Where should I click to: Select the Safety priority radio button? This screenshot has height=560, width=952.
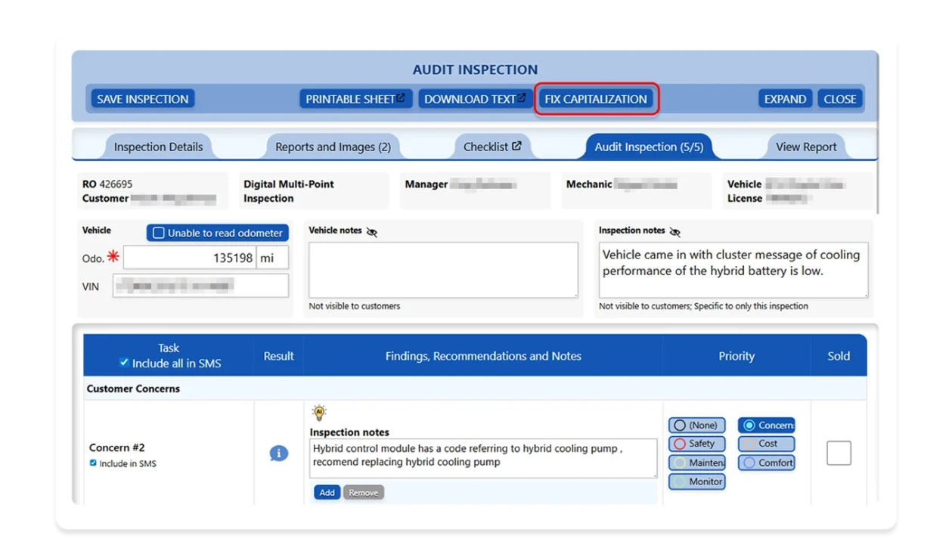pos(696,444)
